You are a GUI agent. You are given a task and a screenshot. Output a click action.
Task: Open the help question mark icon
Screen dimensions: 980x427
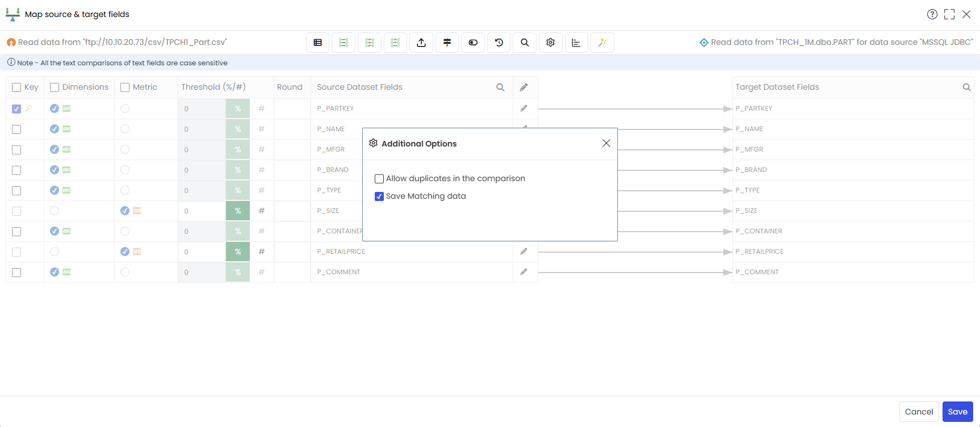932,14
